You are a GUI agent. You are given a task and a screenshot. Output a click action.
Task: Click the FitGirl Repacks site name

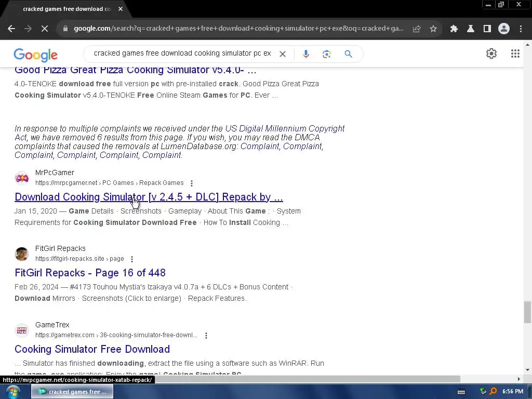(x=60, y=249)
